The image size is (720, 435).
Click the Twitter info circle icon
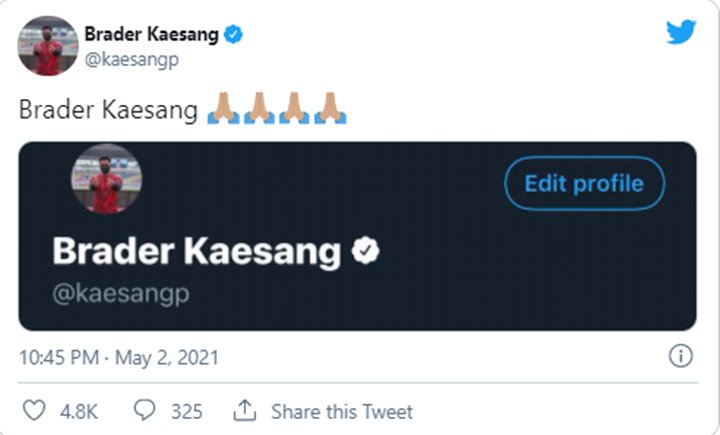point(680,357)
